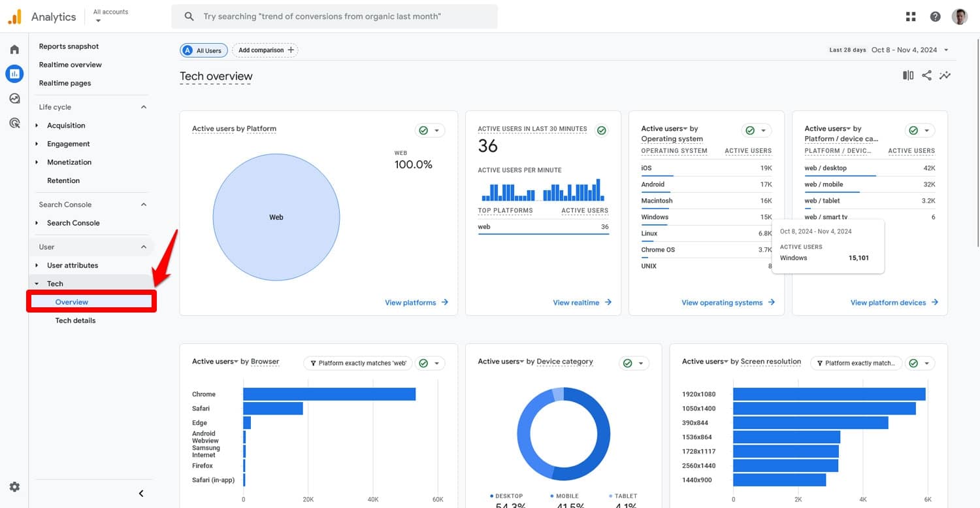
Task: Click the View operating systems link
Action: point(723,303)
